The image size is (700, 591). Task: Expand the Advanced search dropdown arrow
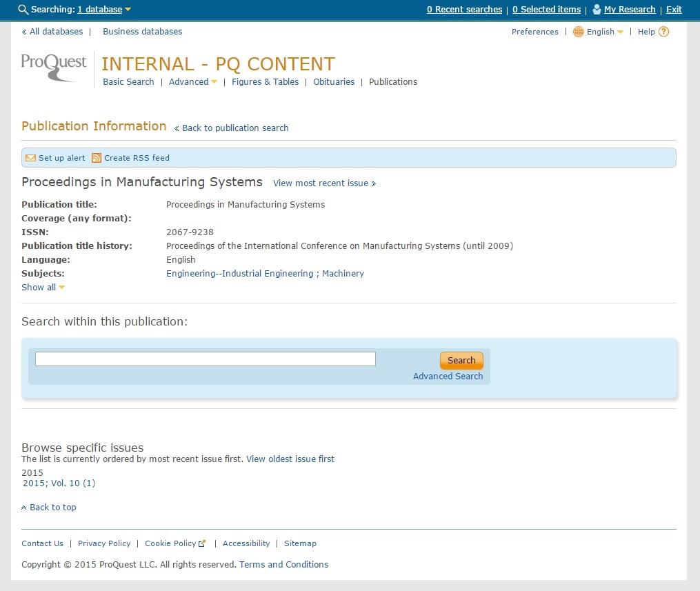(214, 81)
